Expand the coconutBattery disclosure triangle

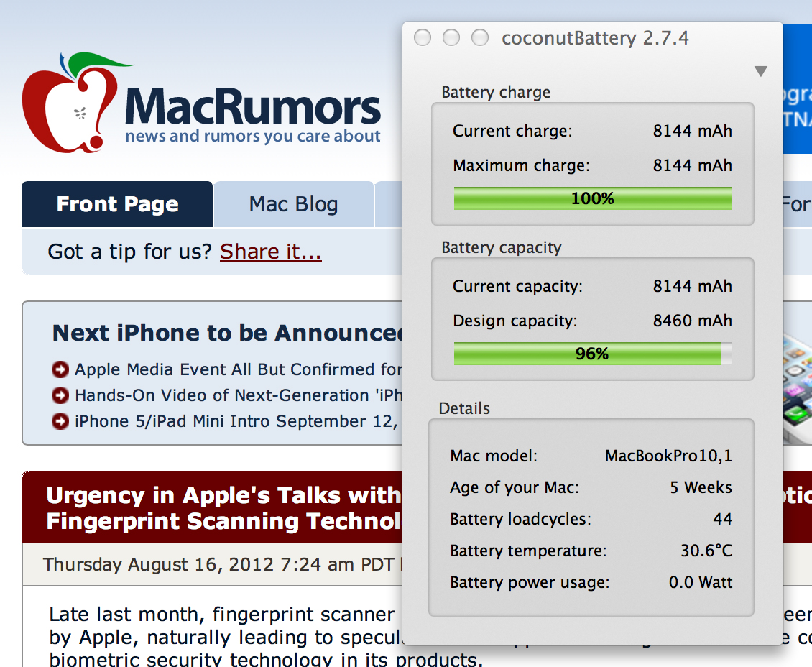coord(761,71)
